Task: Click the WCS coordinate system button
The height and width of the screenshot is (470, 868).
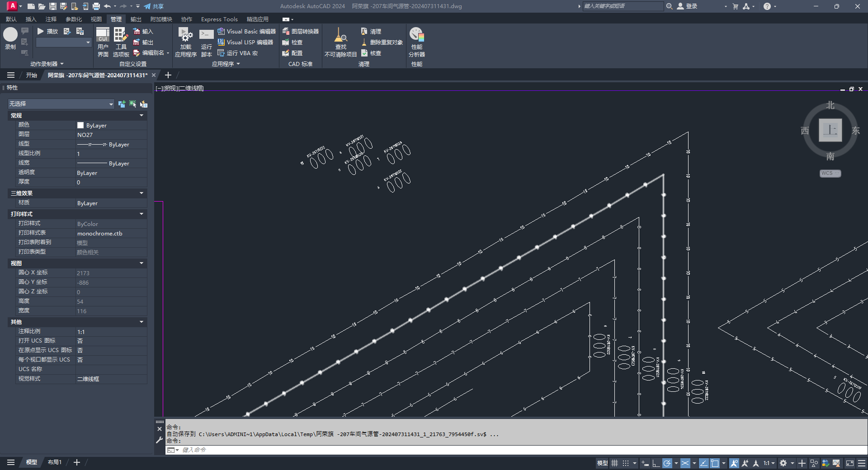Action: [830, 174]
